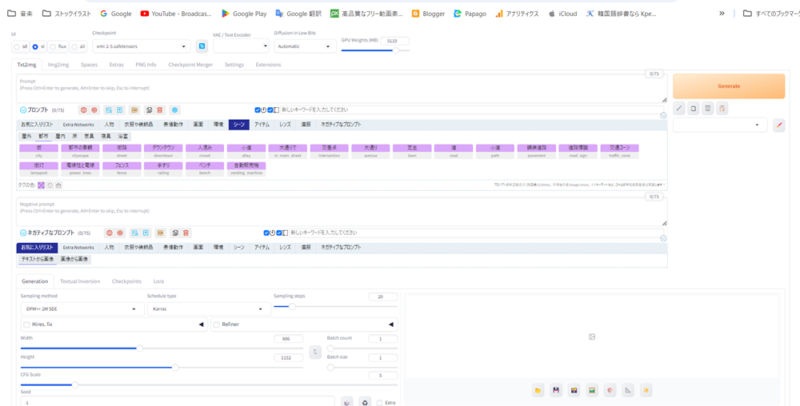Screen dimensions: 800x406
Task: Show more bookmarks chevron
Action: pyautogui.click(x=721, y=14)
